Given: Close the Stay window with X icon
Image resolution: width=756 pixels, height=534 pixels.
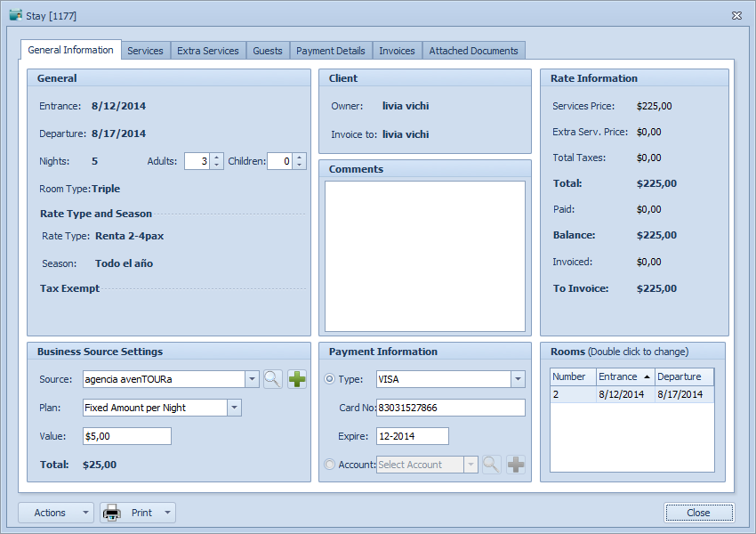Looking at the screenshot, I should 736,15.
